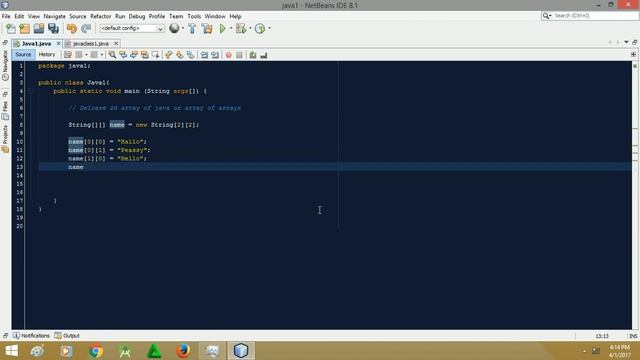The height and width of the screenshot is (360, 640).
Task: Find next occurrence in editor toolbar
Action: click(133, 55)
